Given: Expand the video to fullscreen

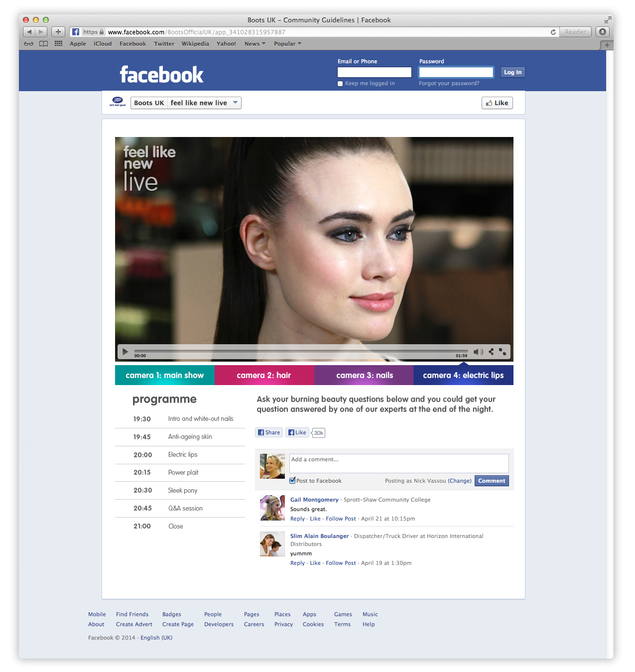Looking at the screenshot, I should point(503,352).
